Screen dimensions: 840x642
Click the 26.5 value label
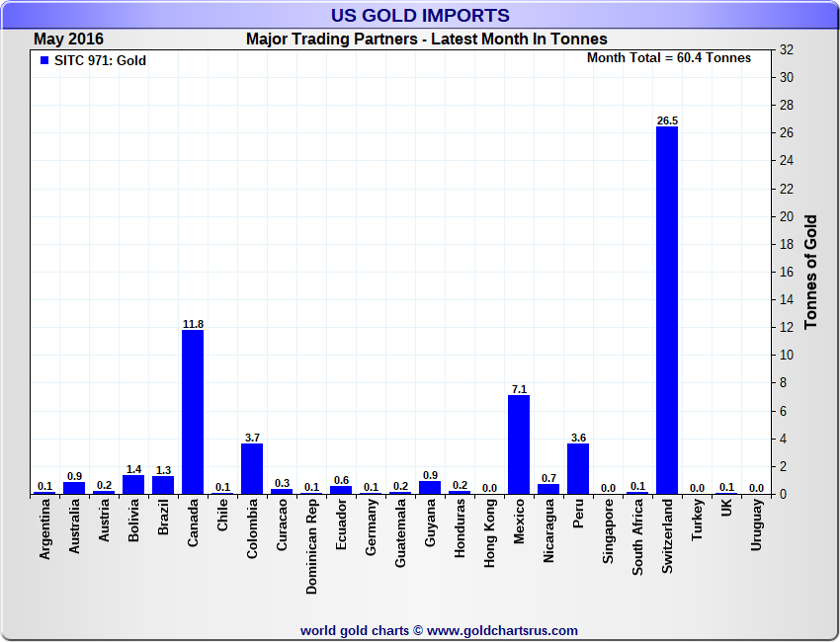pyautogui.click(x=667, y=120)
